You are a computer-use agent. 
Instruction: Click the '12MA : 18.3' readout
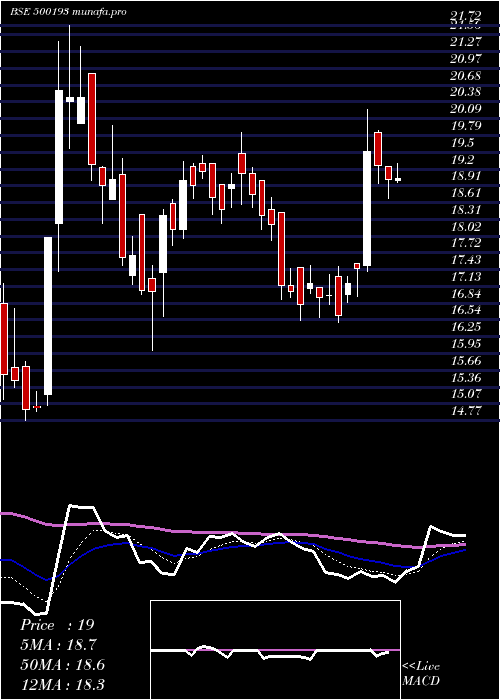(62, 684)
